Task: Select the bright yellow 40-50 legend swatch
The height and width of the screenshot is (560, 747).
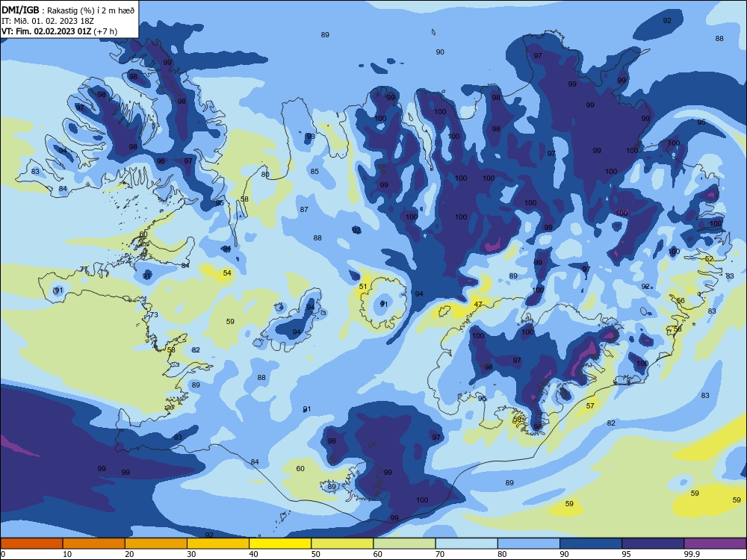Action: 280,544
